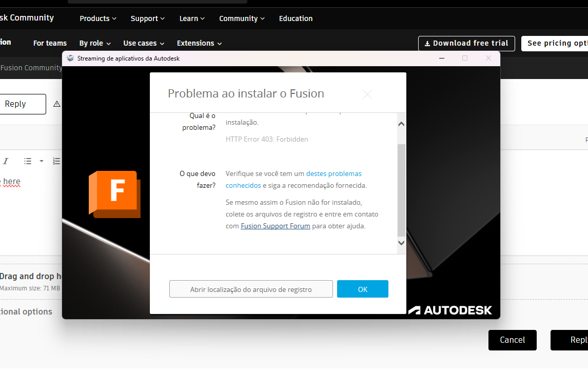588x372 pixels.
Task: Expand the By role dropdown
Action: click(x=95, y=43)
